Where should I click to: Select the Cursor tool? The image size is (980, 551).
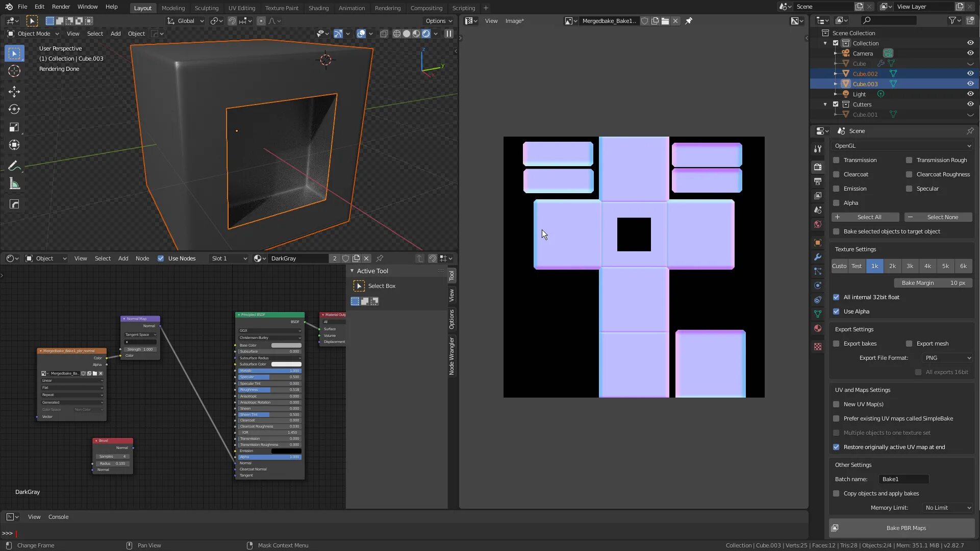tap(14, 71)
